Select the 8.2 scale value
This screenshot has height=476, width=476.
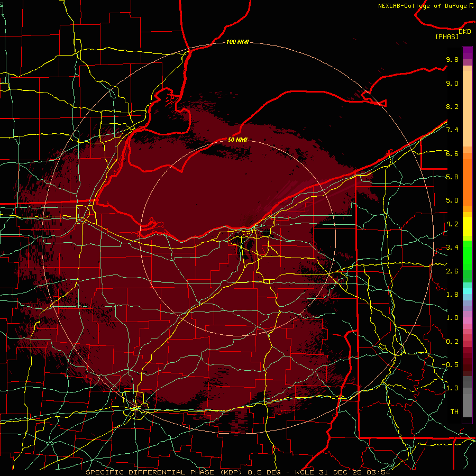[x=452, y=106]
